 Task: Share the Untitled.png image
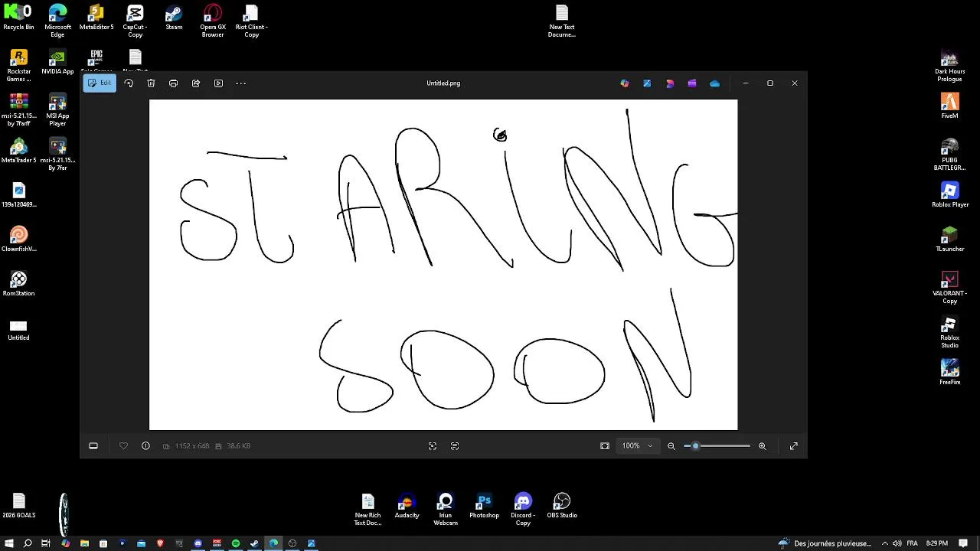(196, 83)
